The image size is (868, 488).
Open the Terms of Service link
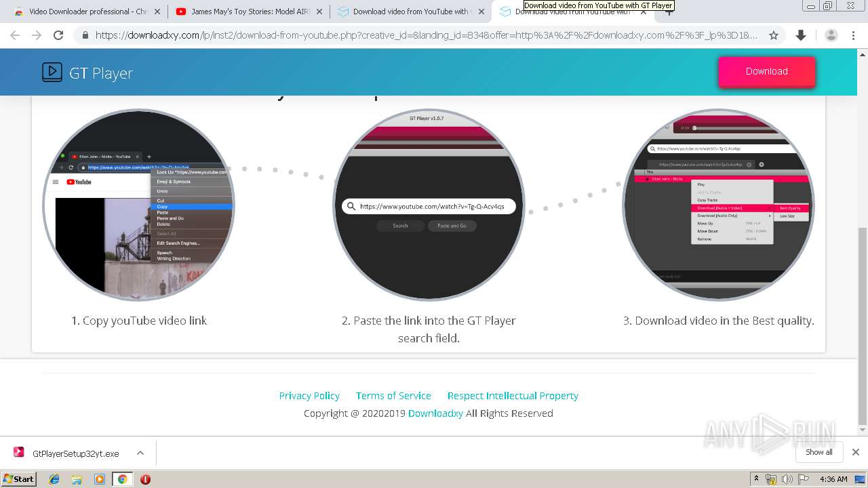point(393,396)
